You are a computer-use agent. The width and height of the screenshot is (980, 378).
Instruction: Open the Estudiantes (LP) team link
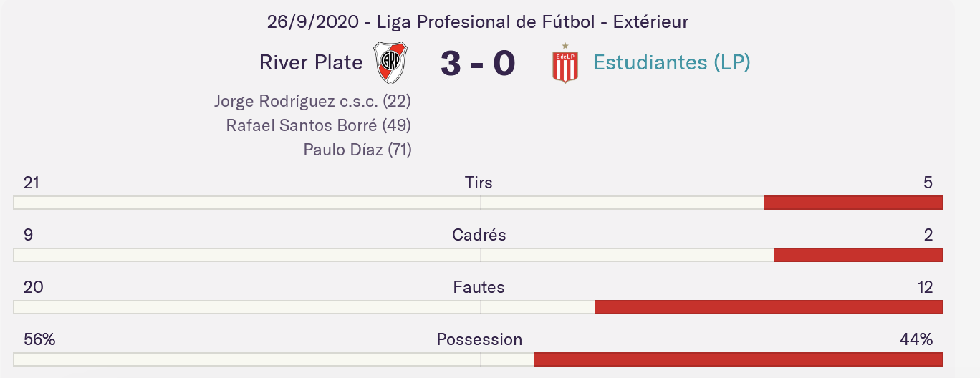(x=671, y=62)
